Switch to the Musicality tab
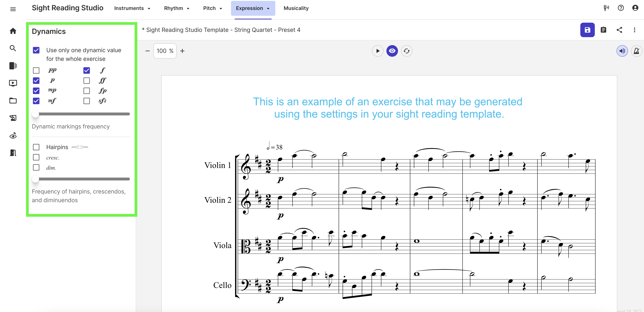Screen dimensions: 644x312 296,8
